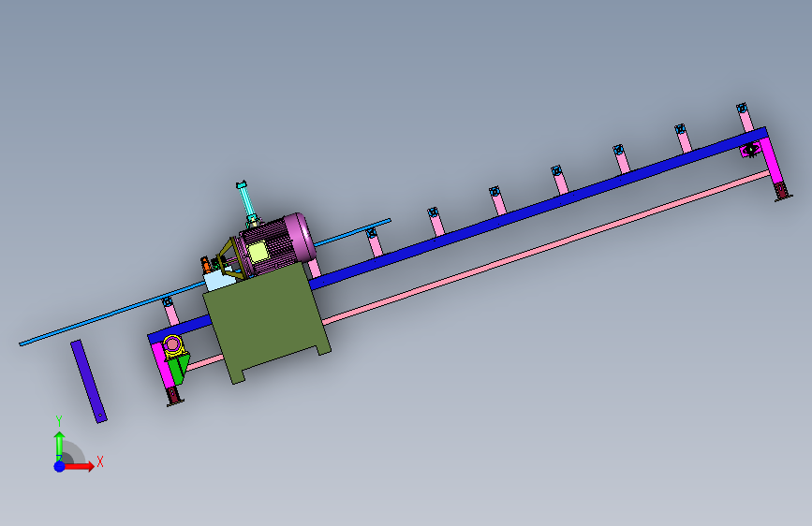Select the cyan pneumatic cylinder above the motor

(x=245, y=202)
